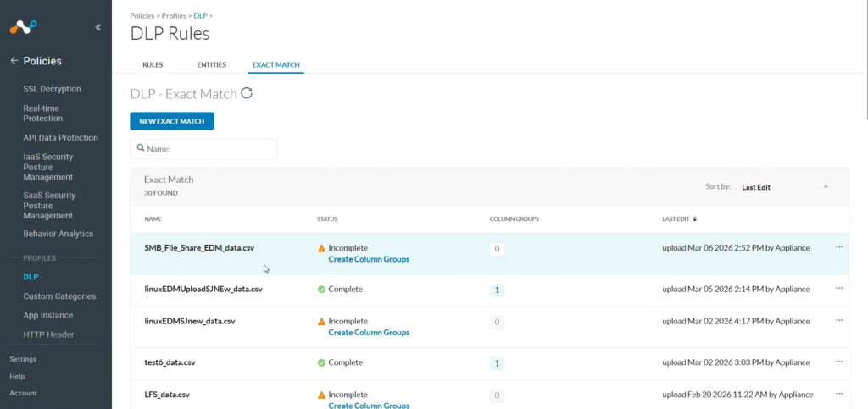Click column group count 1 for linuxEDMUploadSJNEw_data.csv
The width and height of the screenshot is (868, 409).
[x=497, y=290]
